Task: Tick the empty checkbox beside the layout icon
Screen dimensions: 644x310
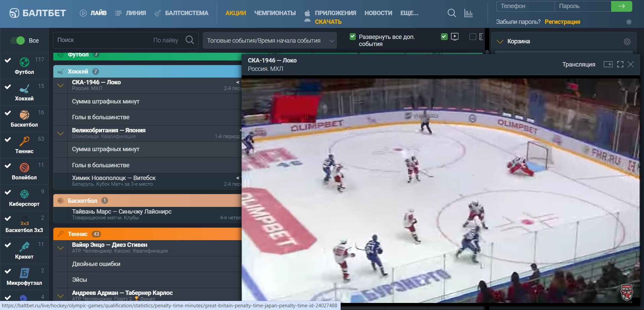Action: (473, 37)
